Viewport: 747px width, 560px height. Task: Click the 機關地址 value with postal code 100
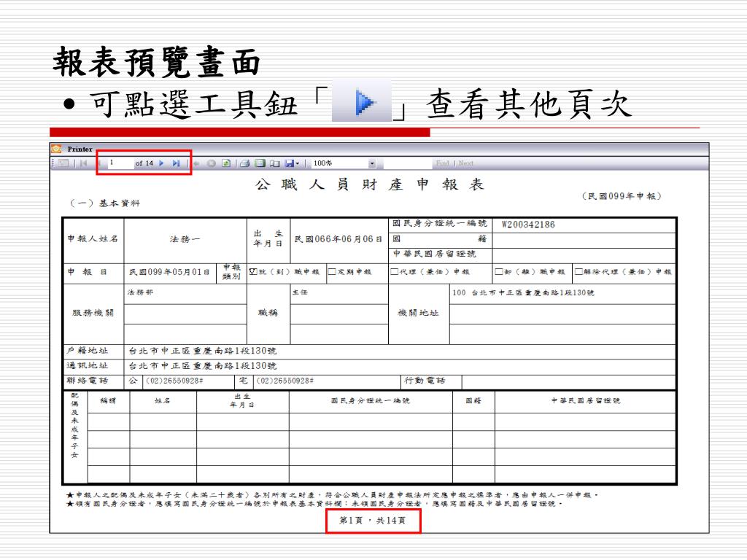coord(523,293)
